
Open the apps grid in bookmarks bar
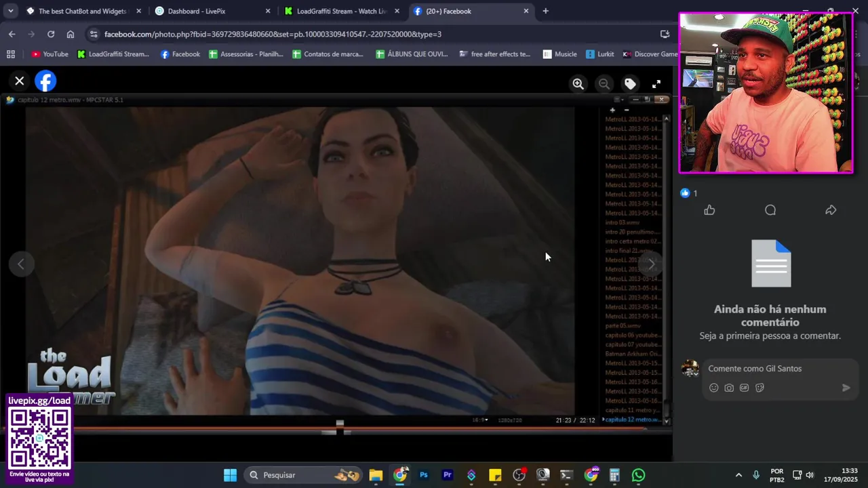[10, 54]
